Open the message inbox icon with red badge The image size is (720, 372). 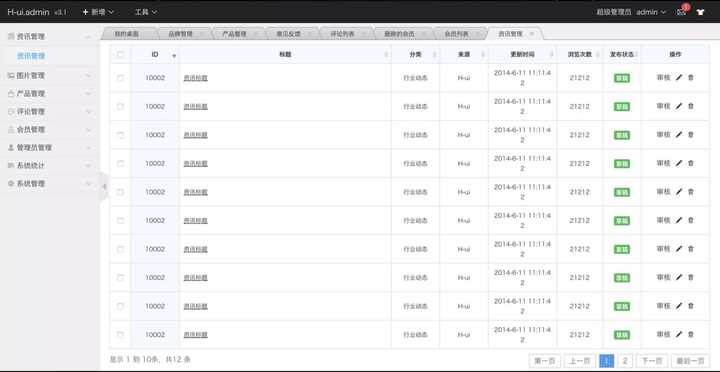[x=681, y=12]
